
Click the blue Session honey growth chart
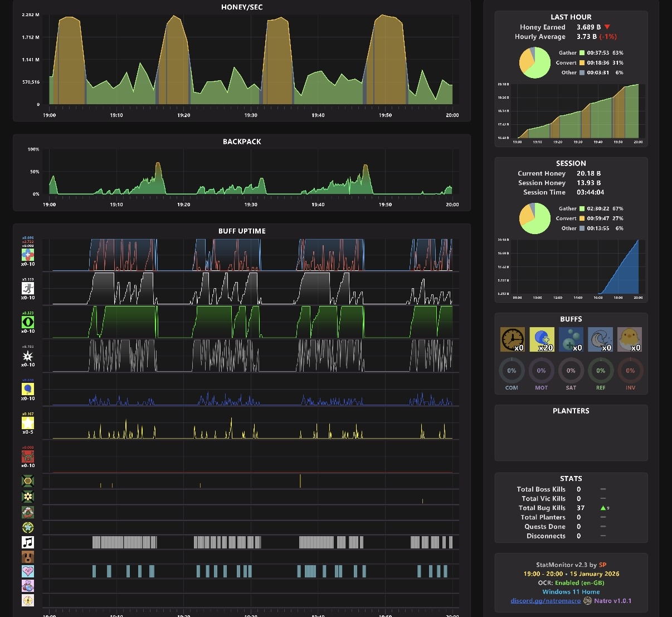pyautogui.click(x=578, y=266)
